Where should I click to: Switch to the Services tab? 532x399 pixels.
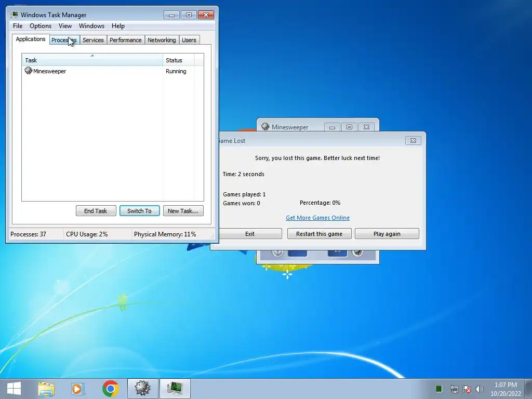click(x=94, y=40)
